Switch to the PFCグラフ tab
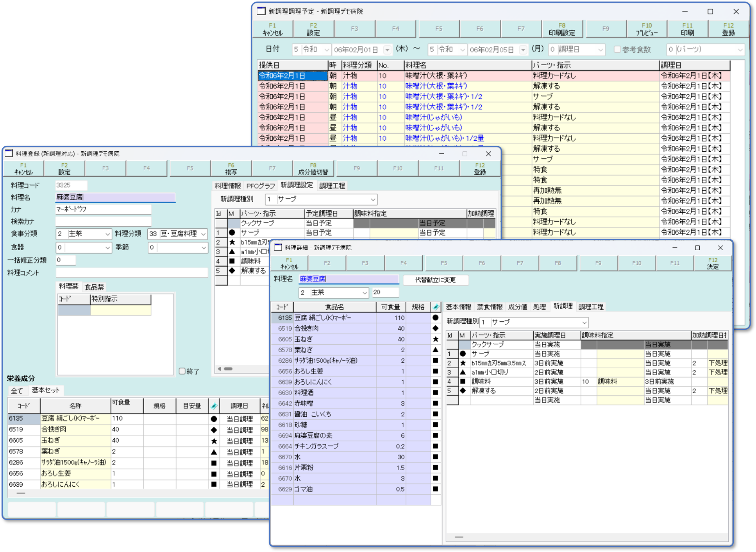The width and height of the screenshot is (756, 552). pyautogui.click(x=260, y=186)
